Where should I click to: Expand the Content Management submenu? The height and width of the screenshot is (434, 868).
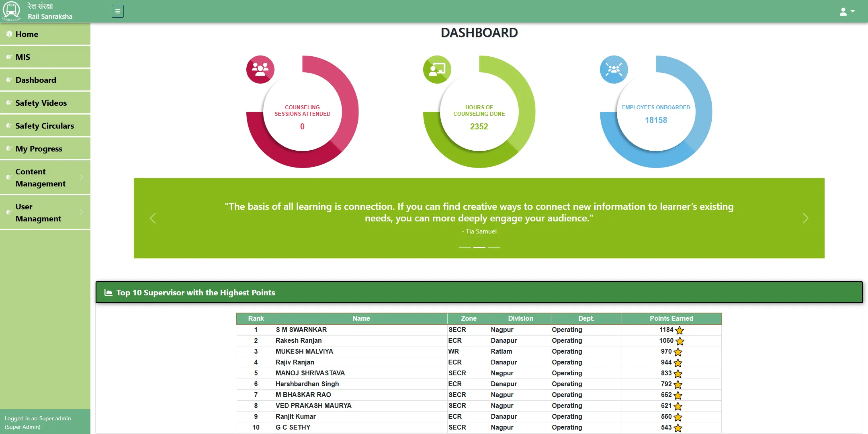pyautogui.click(x=45, y=178)
